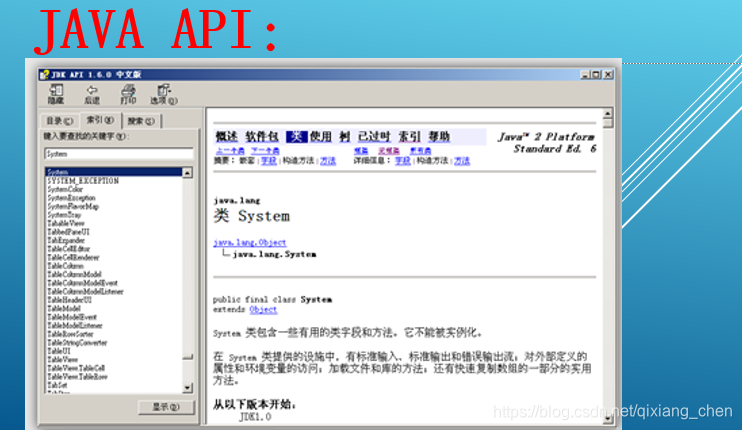
Task: Select SYSTEM_EXCEPTION in the index list
Action: pos(83,181)
